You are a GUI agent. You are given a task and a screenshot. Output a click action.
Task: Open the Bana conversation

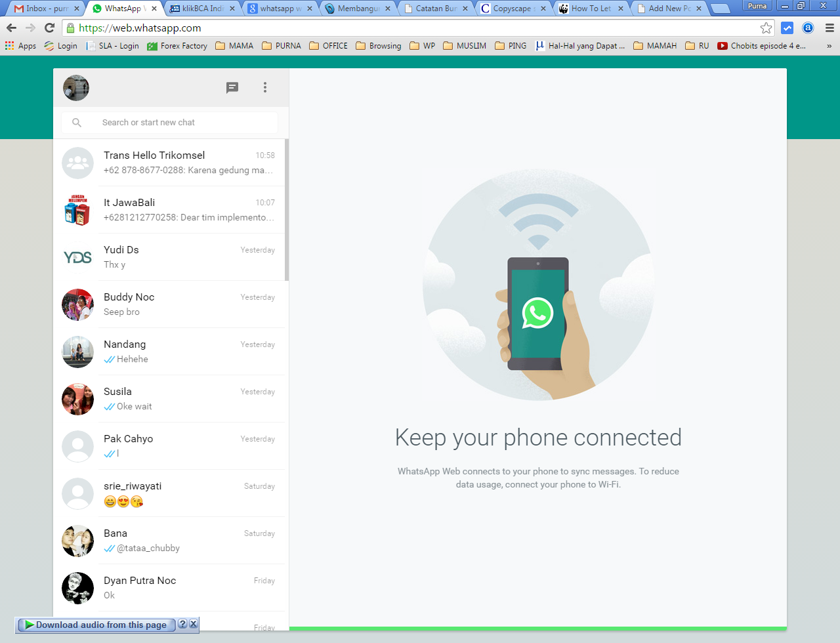pos(169,541)
